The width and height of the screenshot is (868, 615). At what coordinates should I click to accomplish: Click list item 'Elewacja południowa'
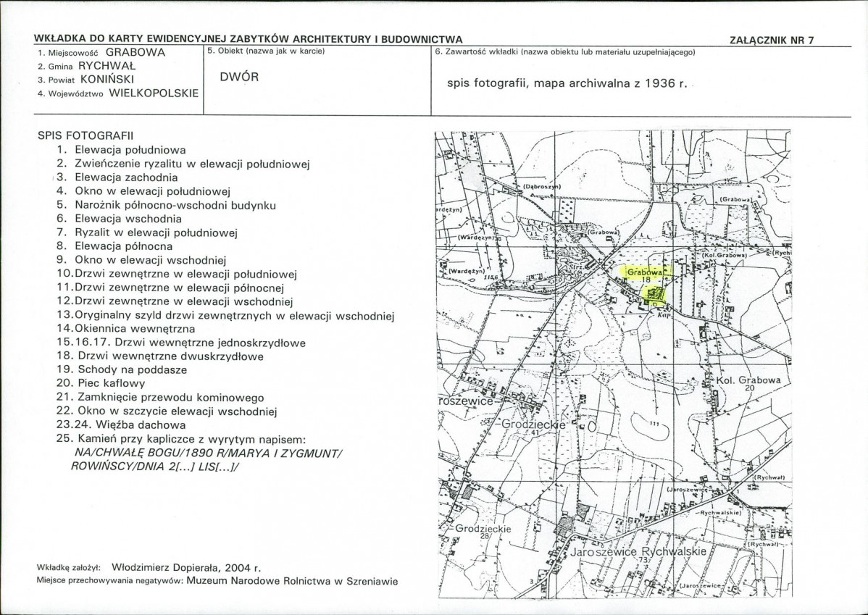pyautogui.click(x=130, y=150)
